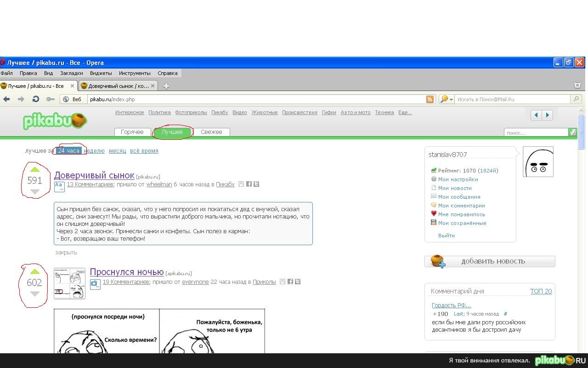Click the pikabu site search submit icon
This screenshot has width=588, height=368.
tap(573, 132)
